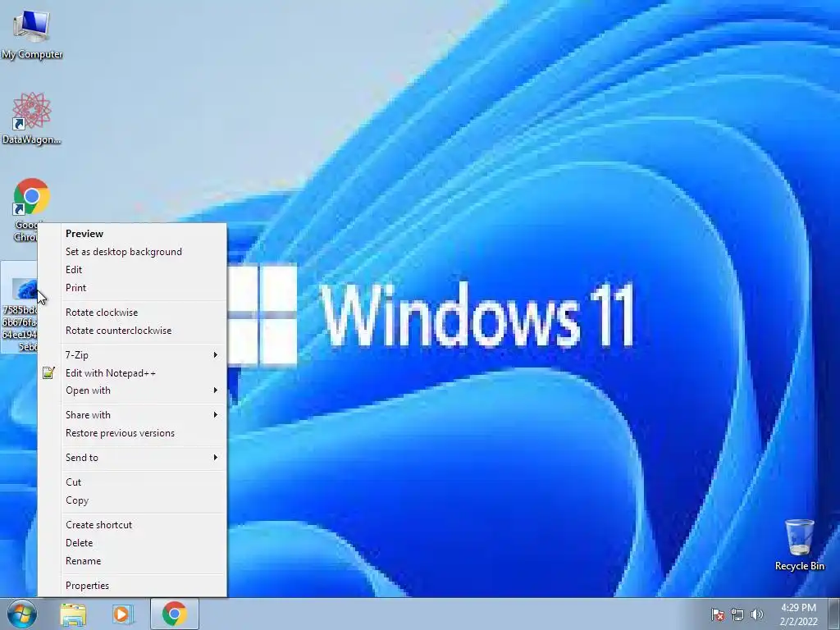The width and height of the screenshot is (840, 630).
Task: Open the Action Center flag icon
Action: (x=717, y=614)
